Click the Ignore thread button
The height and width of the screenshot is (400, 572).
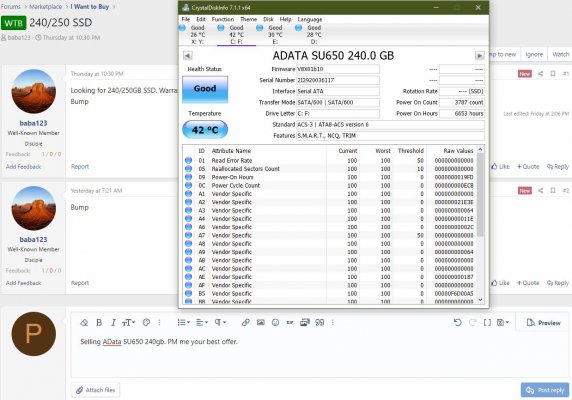[534, 54]
